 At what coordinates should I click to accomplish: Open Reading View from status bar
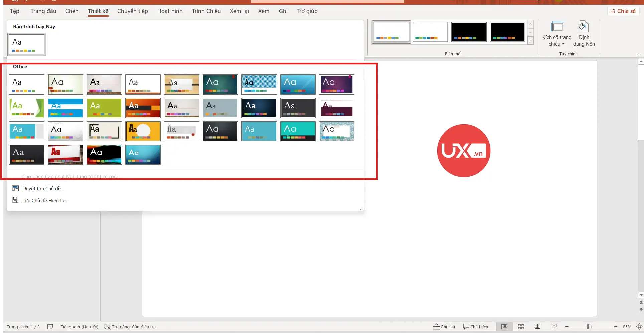point(537,327)
